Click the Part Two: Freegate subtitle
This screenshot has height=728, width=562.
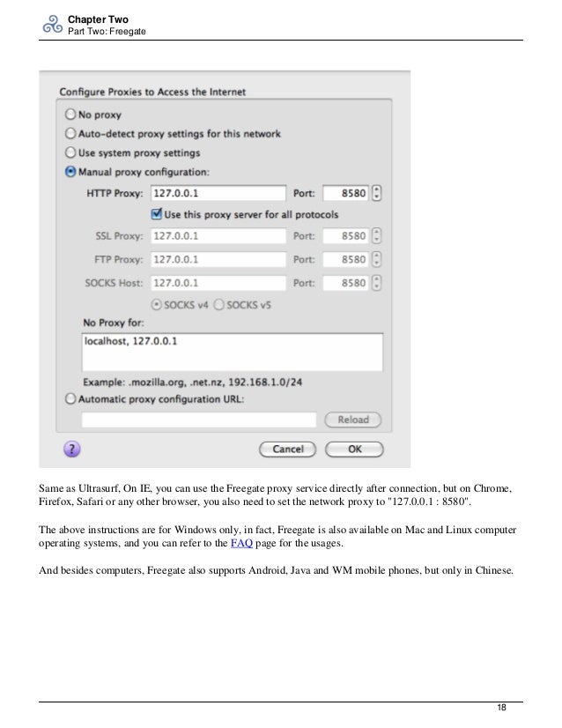(107, 32)
